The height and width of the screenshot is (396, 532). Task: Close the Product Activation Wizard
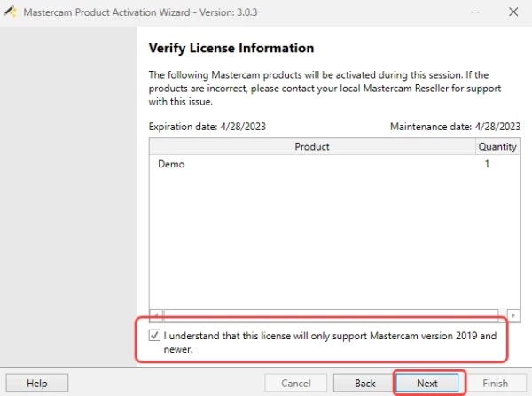pos(512,12)
